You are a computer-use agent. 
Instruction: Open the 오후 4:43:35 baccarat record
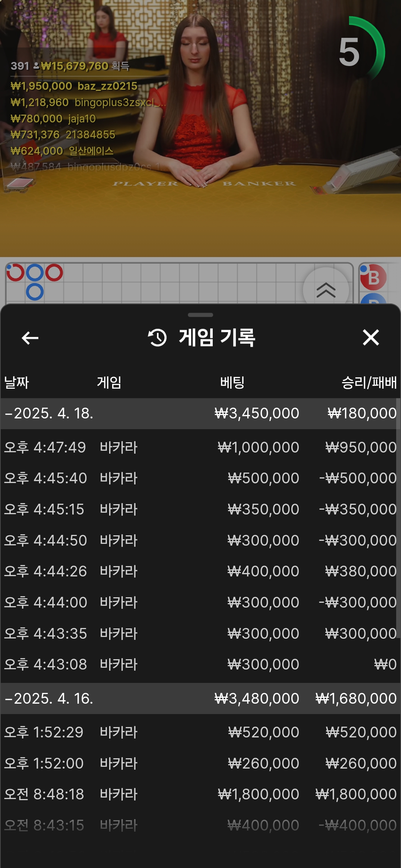click(x=200, y=634)
